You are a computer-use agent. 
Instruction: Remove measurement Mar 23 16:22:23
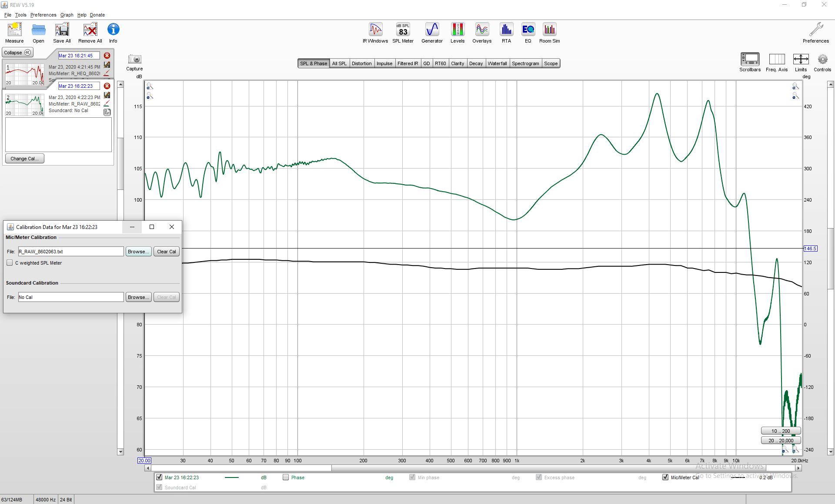[107, 86]
